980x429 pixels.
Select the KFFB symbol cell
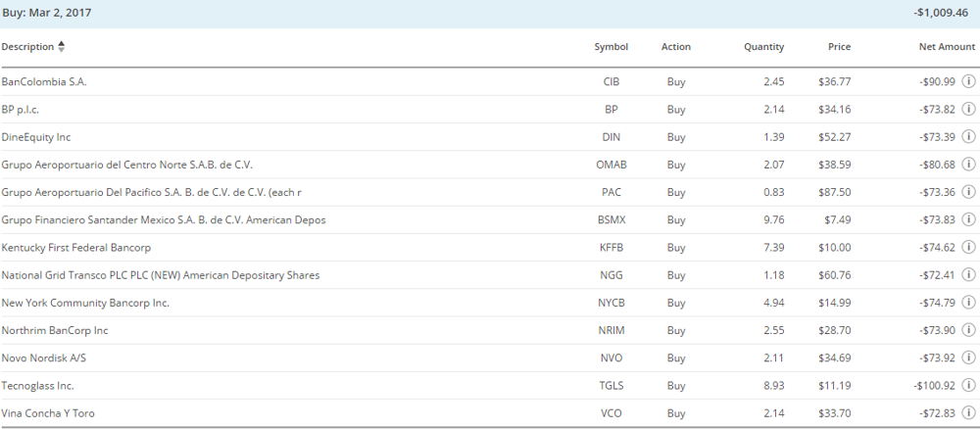[x=611, y=247]
